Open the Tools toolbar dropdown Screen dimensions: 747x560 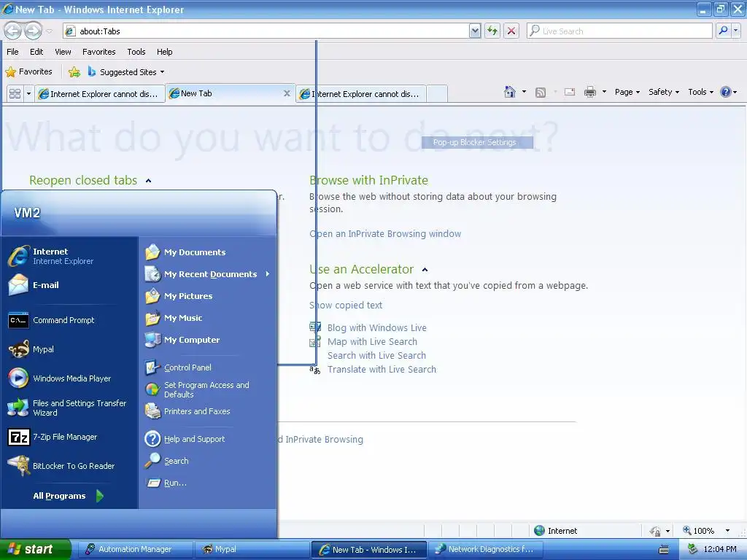tap(700, 92)
